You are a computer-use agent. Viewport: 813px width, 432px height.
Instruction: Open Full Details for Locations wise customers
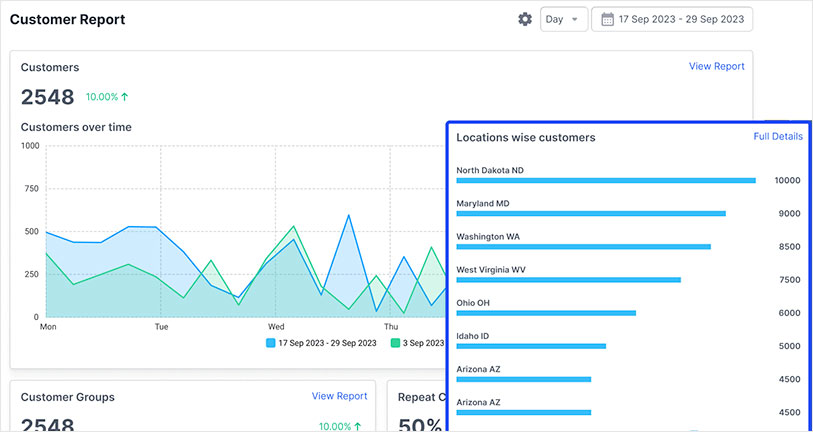pyautogui.click(x=778, y=137)
